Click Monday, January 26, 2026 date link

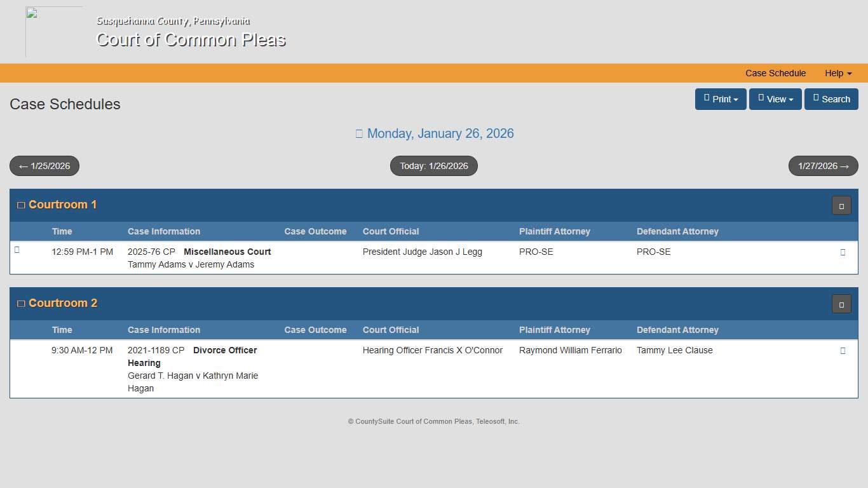440,133
